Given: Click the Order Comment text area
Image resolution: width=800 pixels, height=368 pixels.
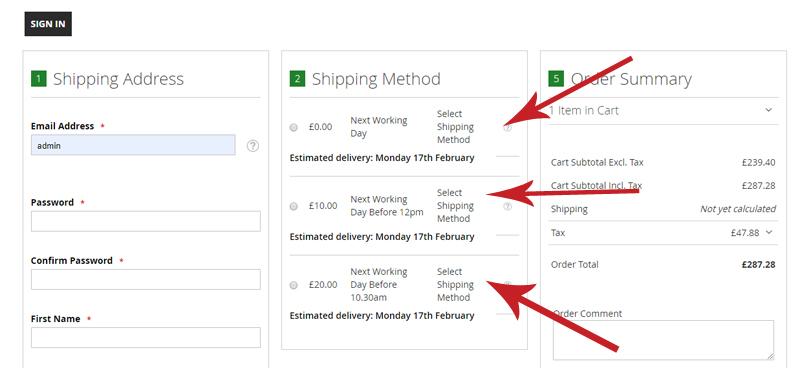Looking at the screenshot, I should (x=663, y=340).
